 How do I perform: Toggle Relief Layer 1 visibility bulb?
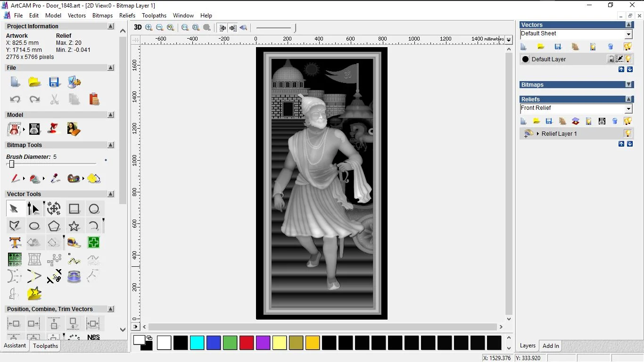[627, 133]
